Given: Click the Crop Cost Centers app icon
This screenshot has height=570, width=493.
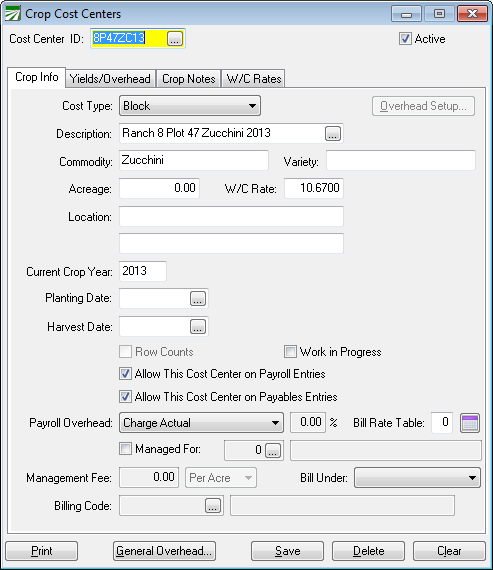Looking at the screenshot, I should coord(13,13).
